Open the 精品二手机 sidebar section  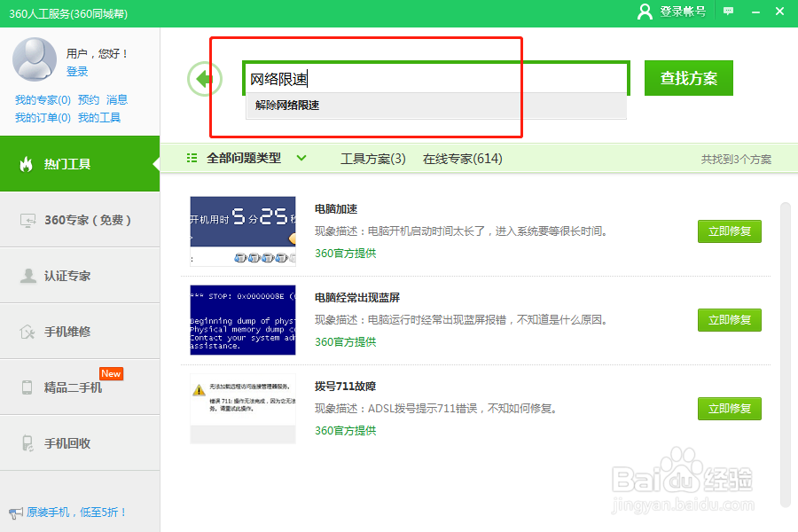pos(80,387)
